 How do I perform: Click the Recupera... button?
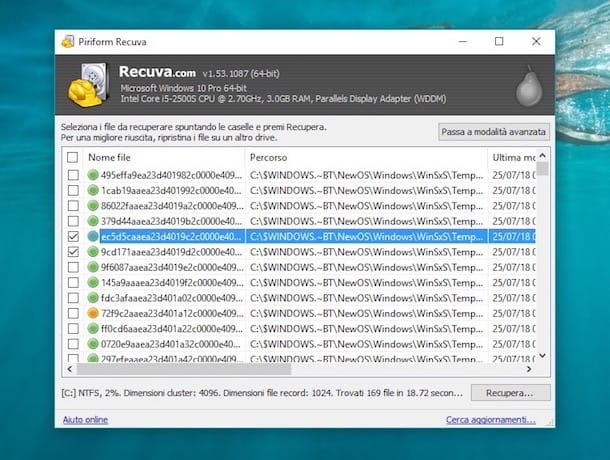point(510,393)
